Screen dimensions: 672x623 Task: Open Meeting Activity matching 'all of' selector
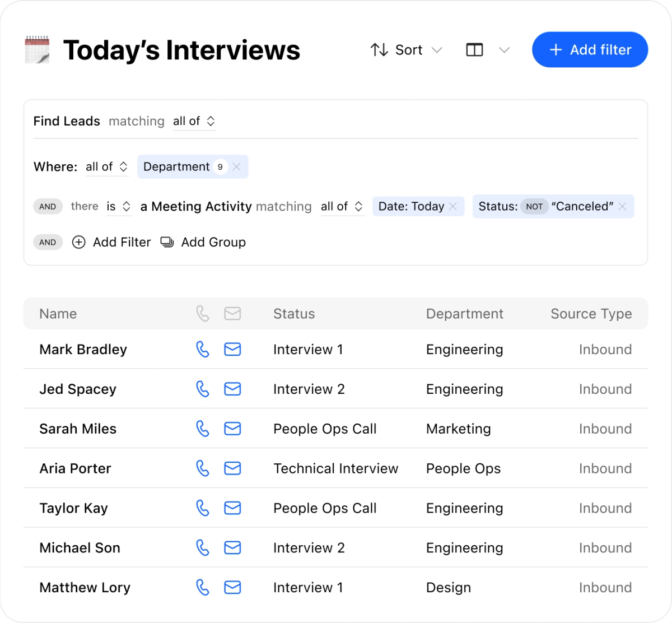tap(342, 207)
